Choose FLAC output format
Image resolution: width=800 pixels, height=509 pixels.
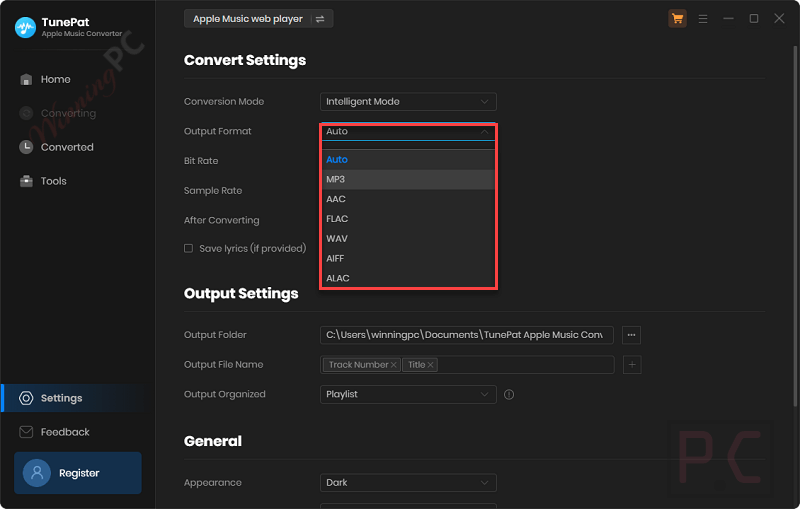pyautogui.click(x=408, y=219)
